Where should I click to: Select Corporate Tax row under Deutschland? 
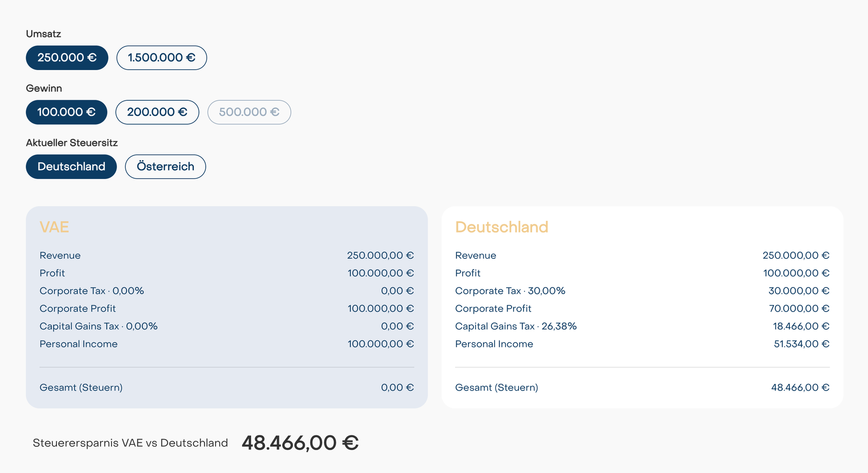click(510, 290)
